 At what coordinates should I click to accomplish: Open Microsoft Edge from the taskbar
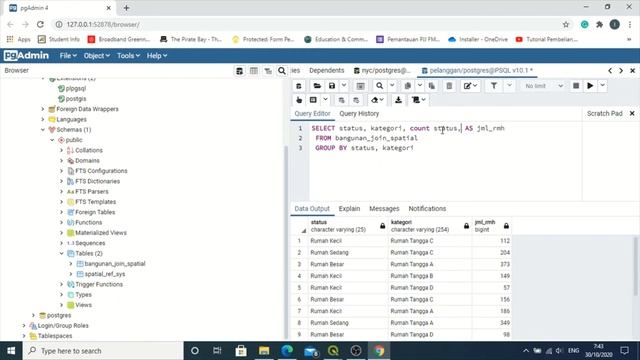point(287,351)
